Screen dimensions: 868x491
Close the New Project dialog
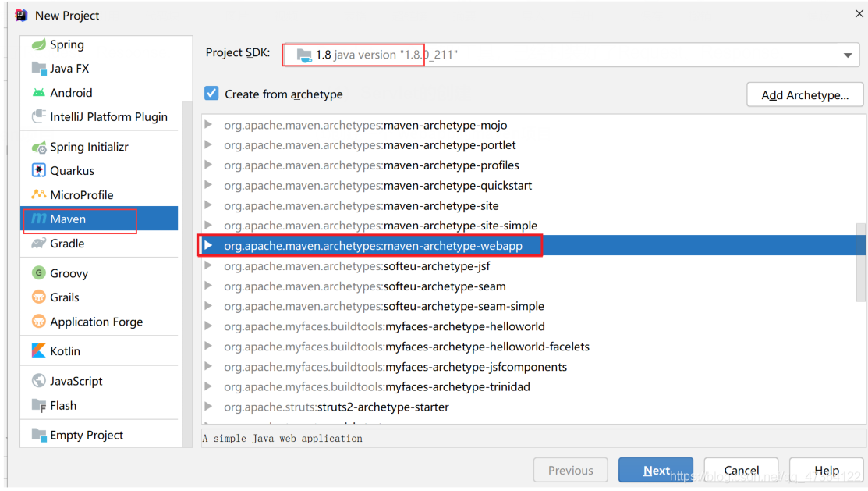859,14
